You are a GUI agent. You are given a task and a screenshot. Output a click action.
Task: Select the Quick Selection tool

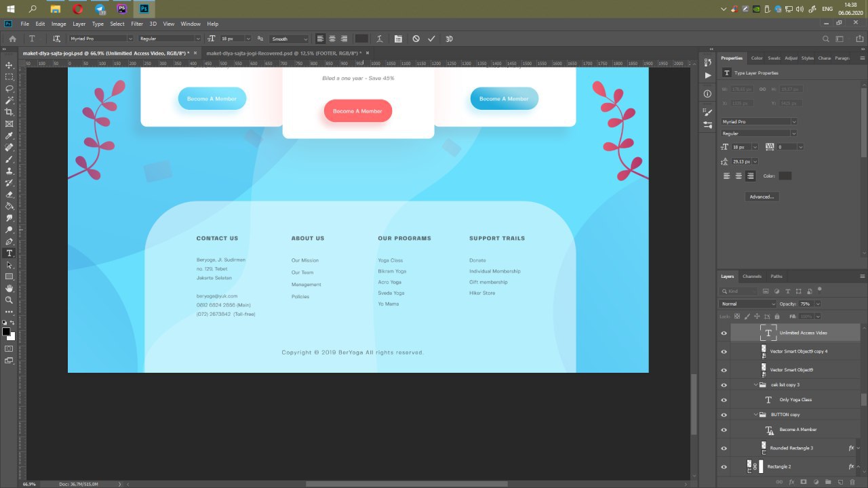click(9, 100)
